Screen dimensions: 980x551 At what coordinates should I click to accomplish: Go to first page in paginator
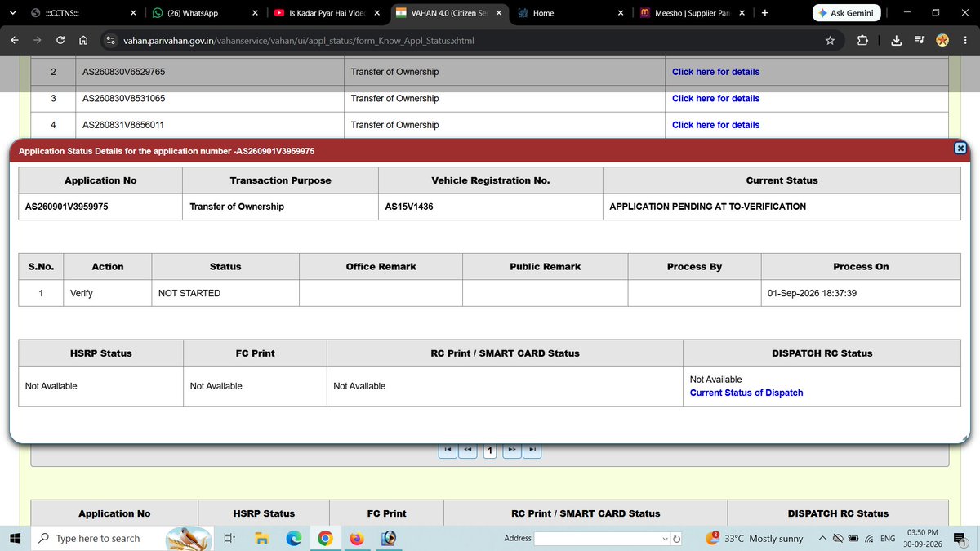coord(447,450)
